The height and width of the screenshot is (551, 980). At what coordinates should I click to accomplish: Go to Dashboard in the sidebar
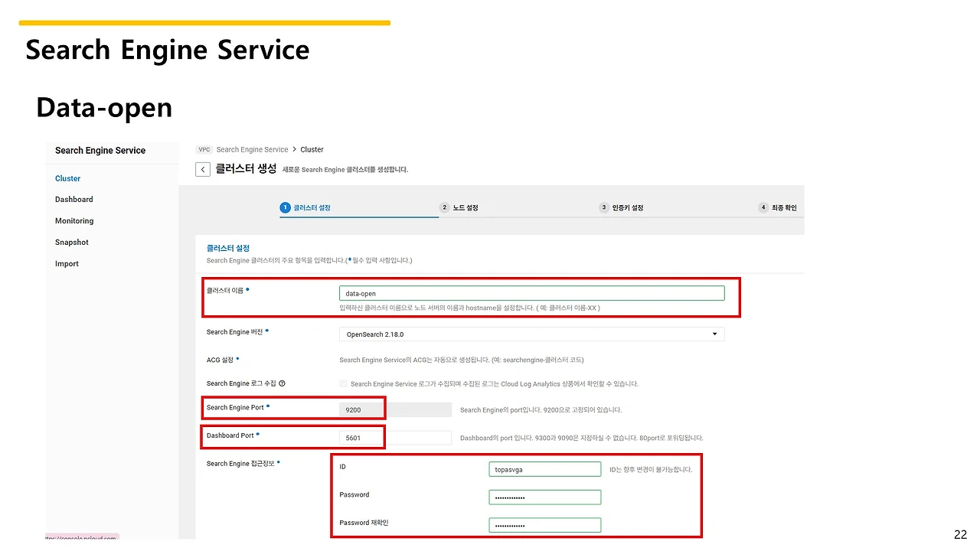pyautogui.click(x=74, y=200)
